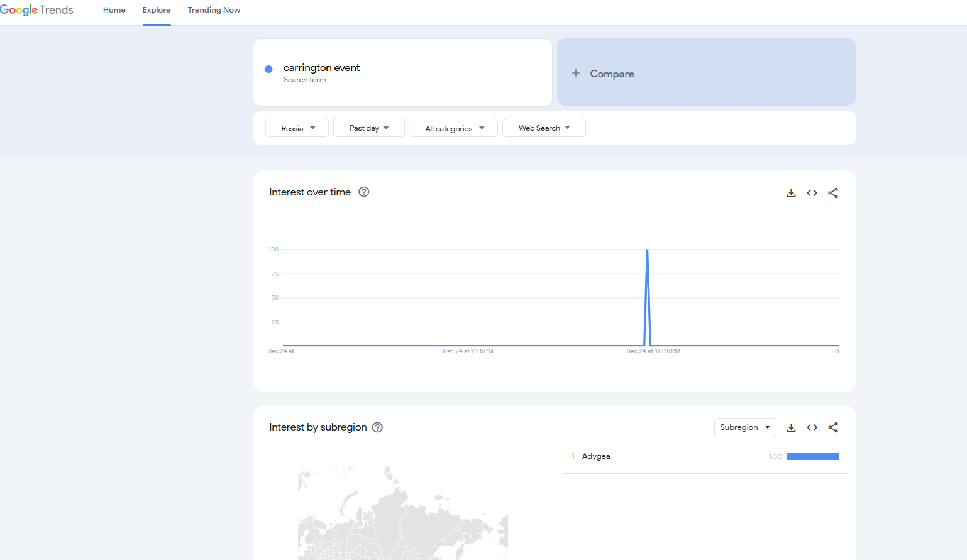This screenshot has height=560, width=967.
Task: Click the Adygea interest bar
Action: tap(813, 456)
